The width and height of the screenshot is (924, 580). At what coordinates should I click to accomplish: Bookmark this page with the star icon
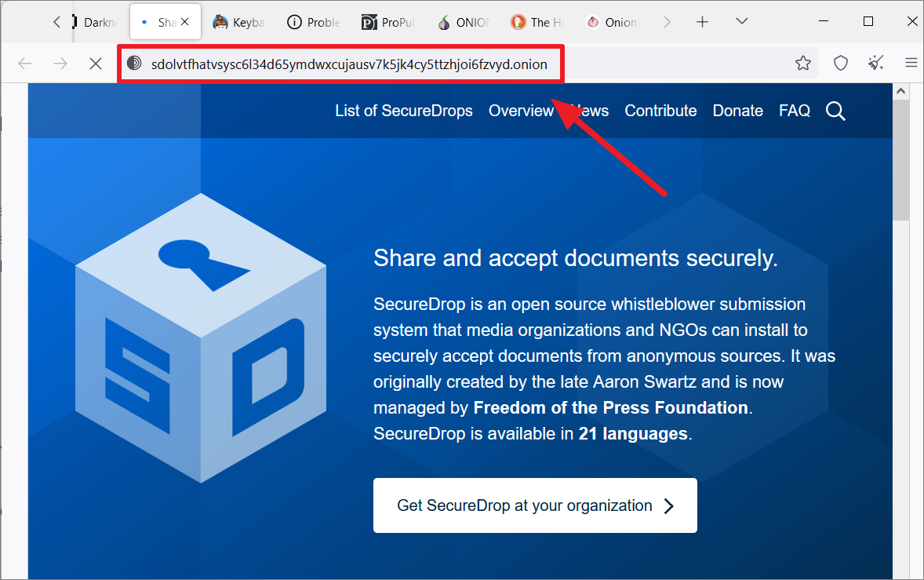(x=802, y=63)
